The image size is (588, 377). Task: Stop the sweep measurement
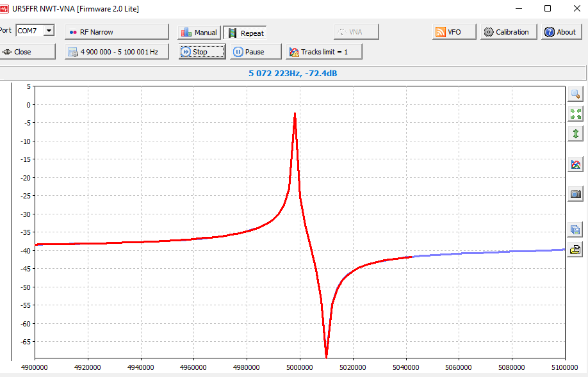click(201, 52)
